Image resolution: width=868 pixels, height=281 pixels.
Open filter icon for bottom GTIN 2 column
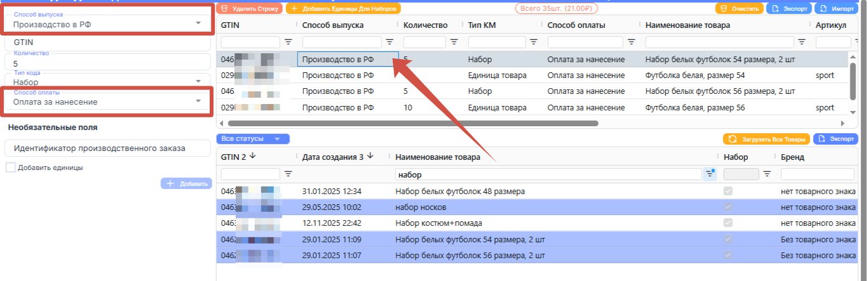coord(288,174)
